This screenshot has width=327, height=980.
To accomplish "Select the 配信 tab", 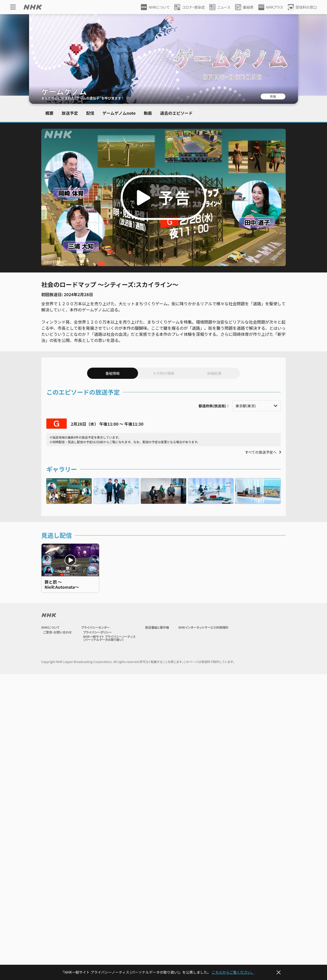I will coord(90,113).
